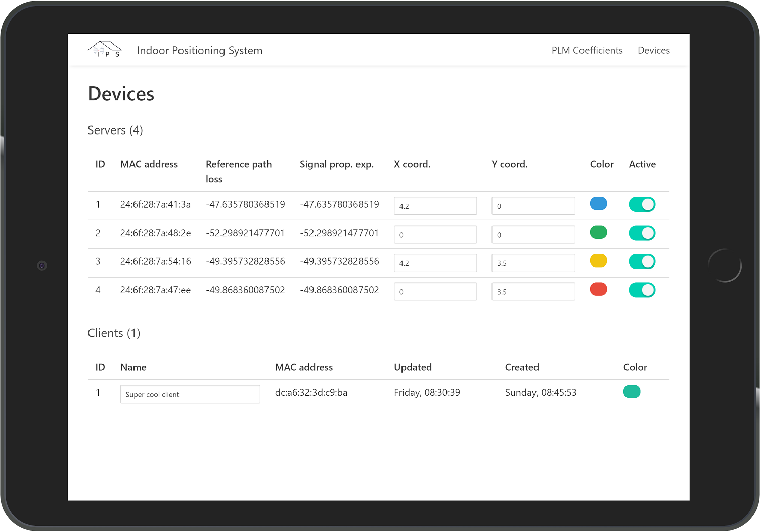The image size is (760, 532).
Task: Focus the X coord. field of server 1
Action: pyautogui.click(x=435, y=206)
